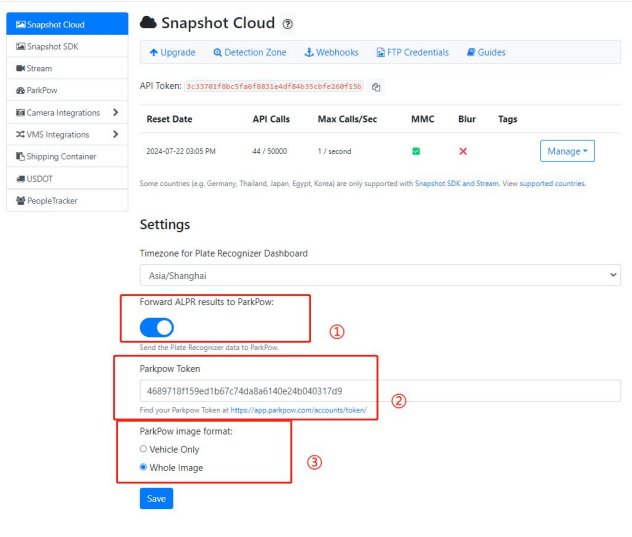The width and height of the screenshot is (632, 537).
Task: Open the Guides link
Action: point(486,52)
